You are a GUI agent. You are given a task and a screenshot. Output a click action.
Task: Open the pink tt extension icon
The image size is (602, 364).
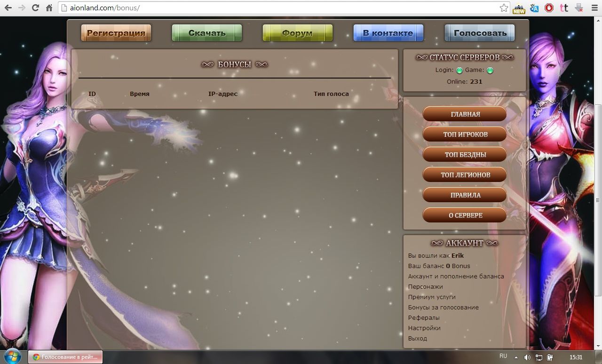[564, 8]
